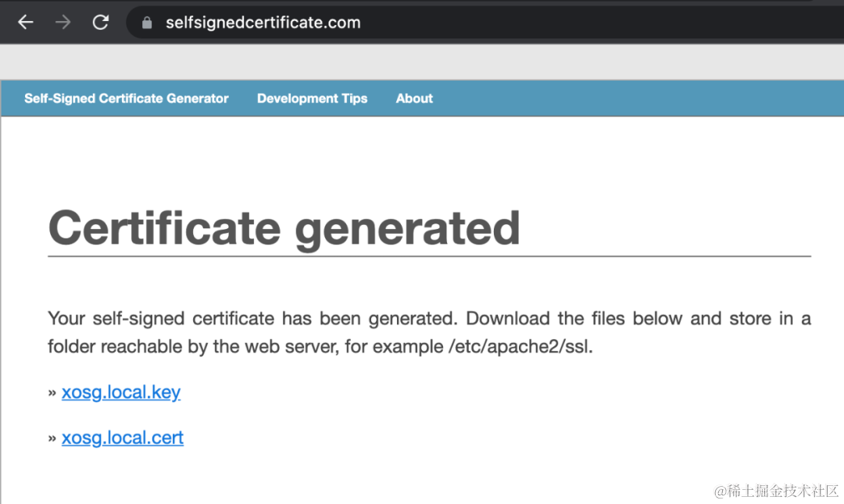The height and width of the screenshot is (504, 844).
Task: Download the xosg.local.key file
Action: [x=121, y=392]
